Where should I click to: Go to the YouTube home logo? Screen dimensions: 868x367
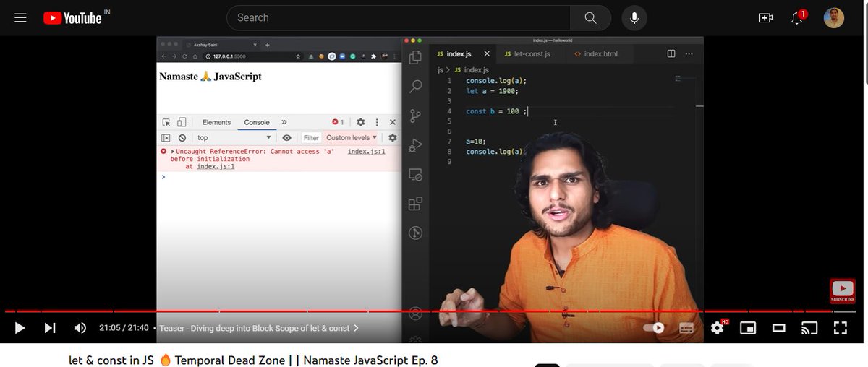coord(72,18)
